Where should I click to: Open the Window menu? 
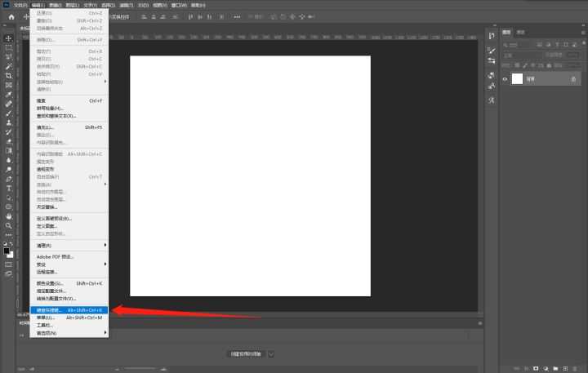(179, 5)
